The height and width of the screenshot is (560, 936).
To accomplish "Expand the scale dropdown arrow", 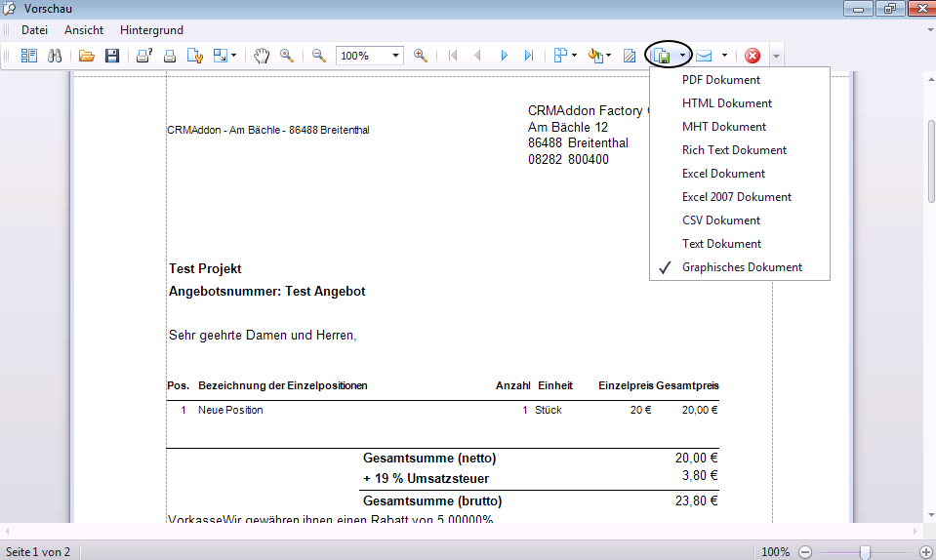I will click(x=233, y=56).
